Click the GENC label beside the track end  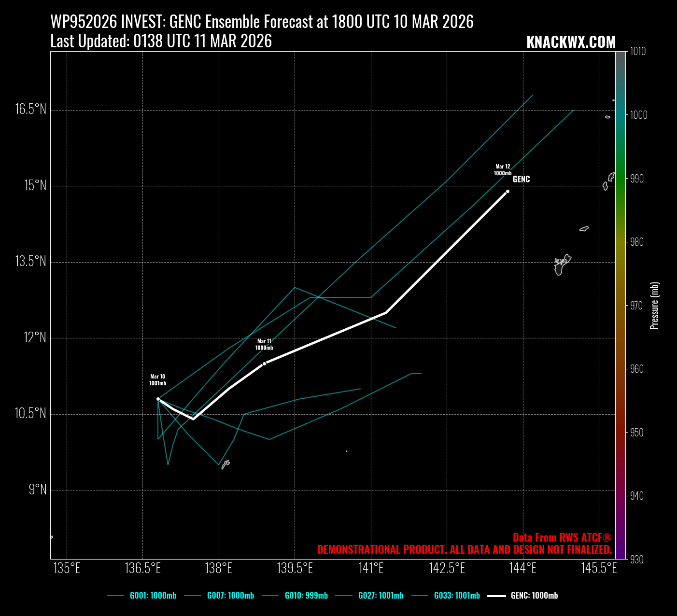pos(521,179)
